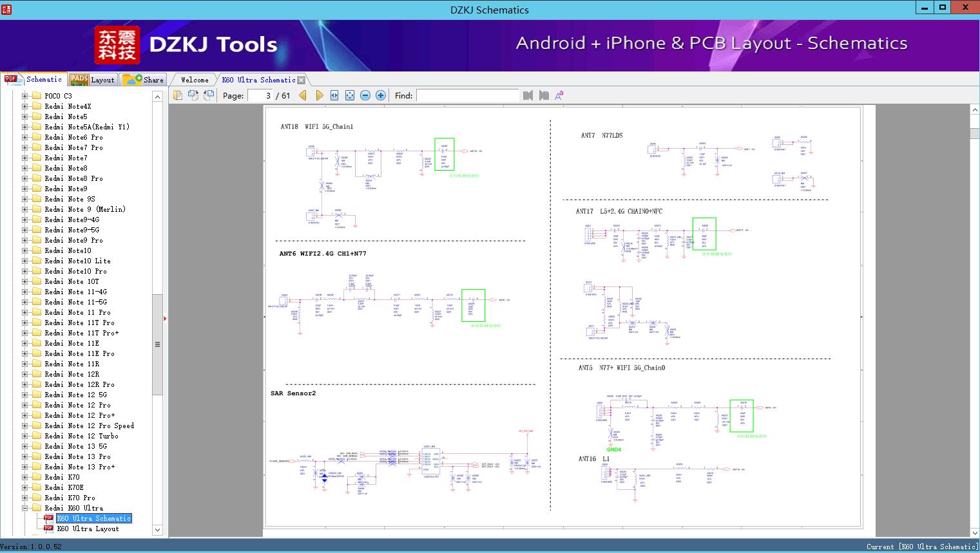Zoom in on the schematic
980x553 pixels.
tap(381, 95)
